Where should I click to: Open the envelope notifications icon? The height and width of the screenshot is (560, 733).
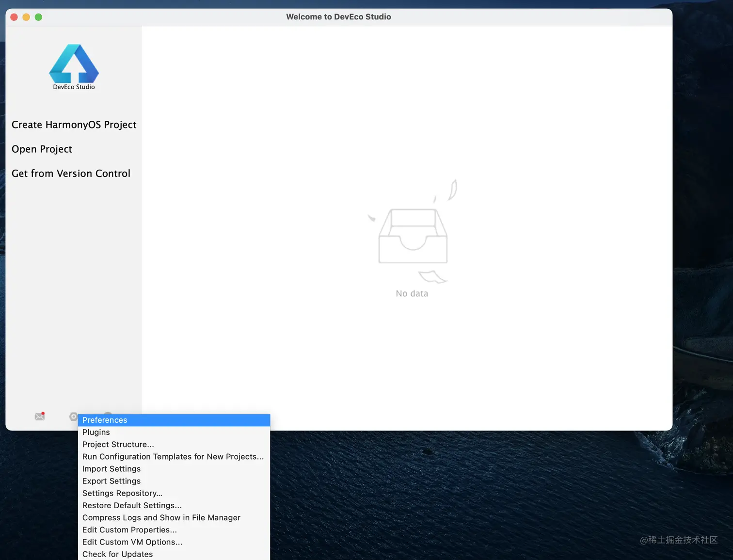coord(40,416)
